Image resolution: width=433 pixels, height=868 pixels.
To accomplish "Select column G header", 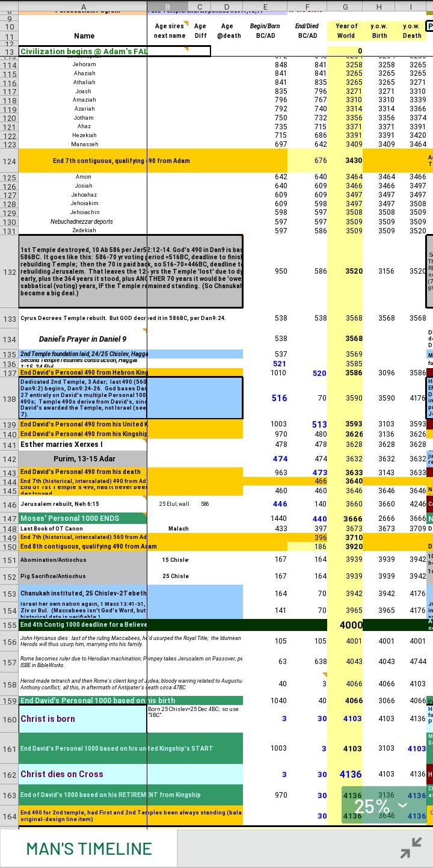I will (x=345, y=6).
